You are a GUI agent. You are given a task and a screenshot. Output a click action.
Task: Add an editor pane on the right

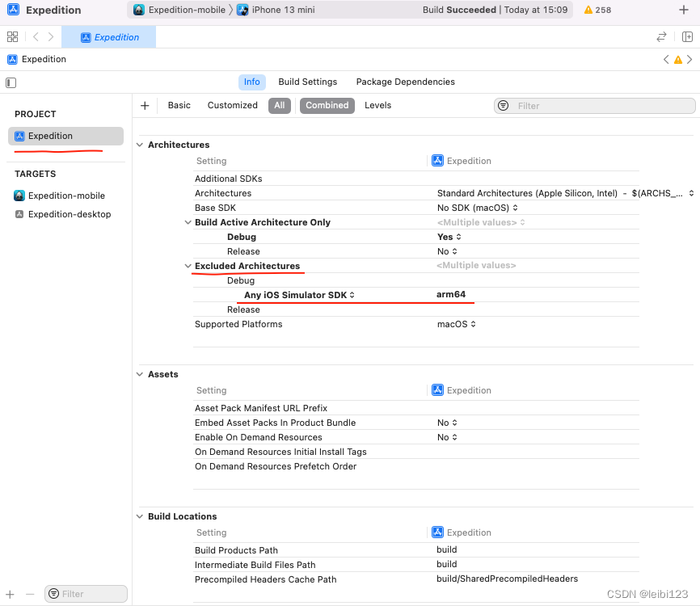pos(688,37)
